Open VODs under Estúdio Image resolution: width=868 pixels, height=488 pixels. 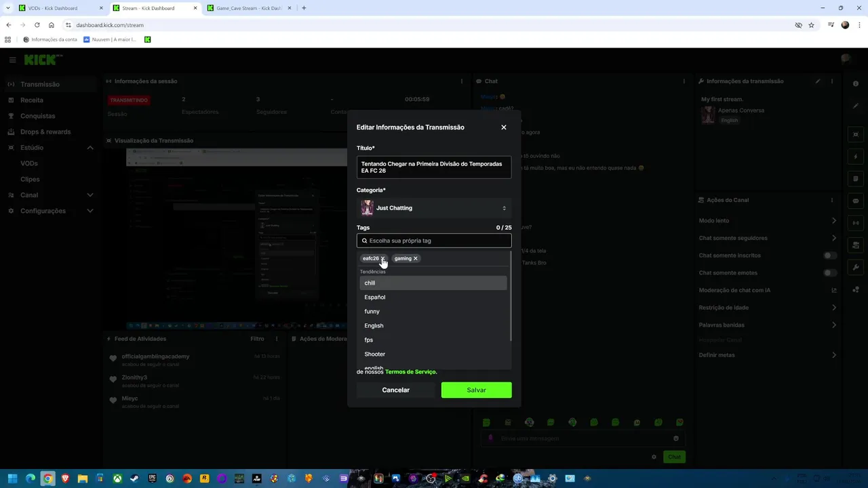[x=29, y=163]
